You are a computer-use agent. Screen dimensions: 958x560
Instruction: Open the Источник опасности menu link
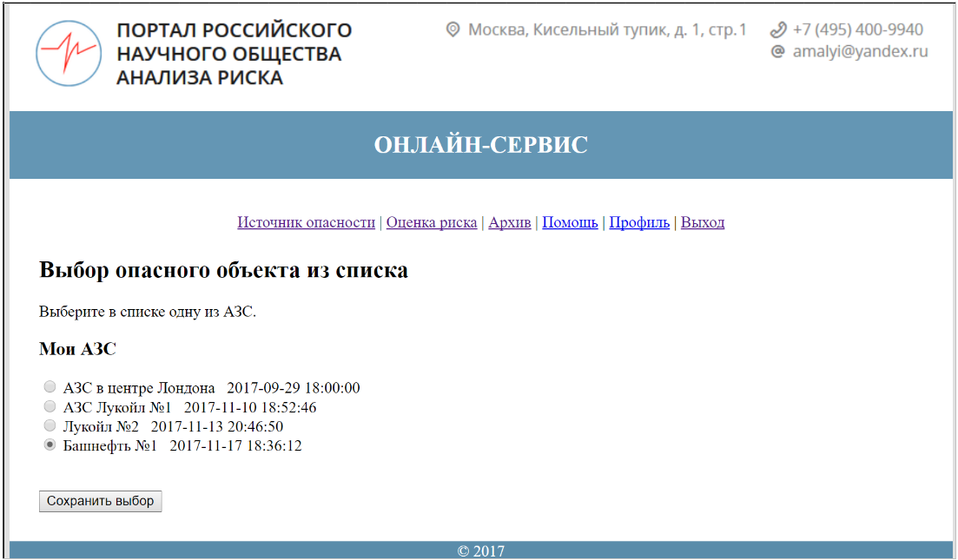306,222
